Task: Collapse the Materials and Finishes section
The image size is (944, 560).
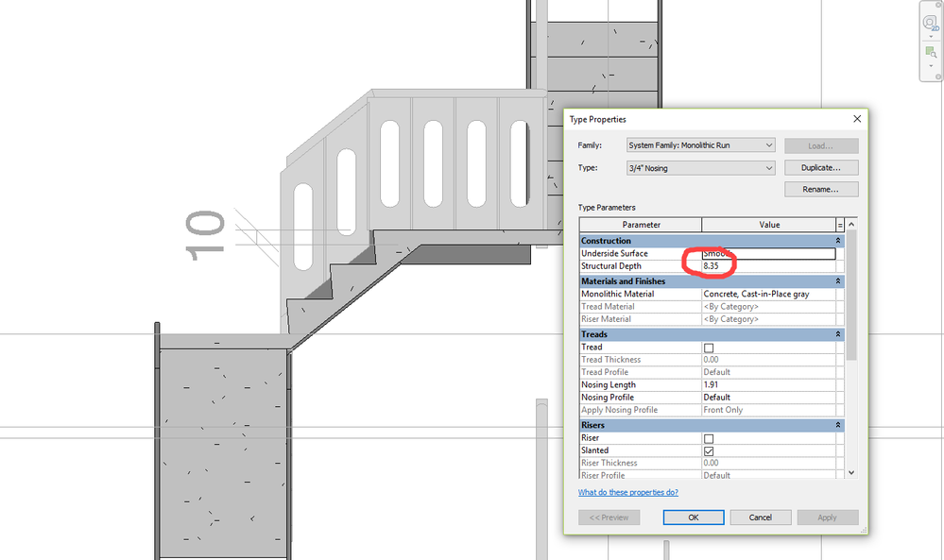Action: [x=839, y=280]
